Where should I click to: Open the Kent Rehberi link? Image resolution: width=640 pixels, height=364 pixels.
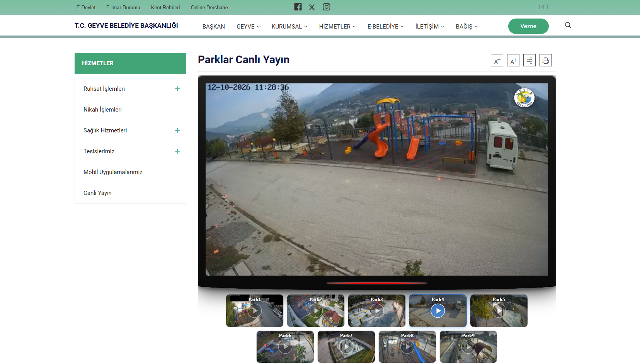[165, 7]
